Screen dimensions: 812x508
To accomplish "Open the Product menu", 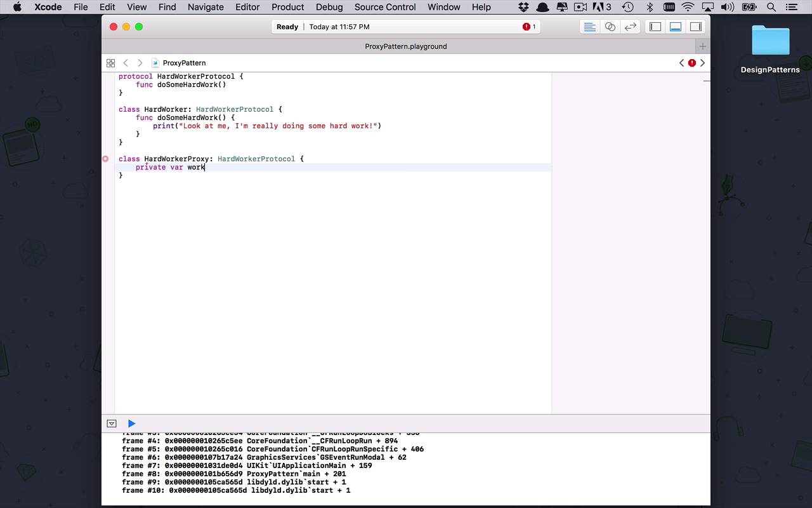I will (287, 7).
